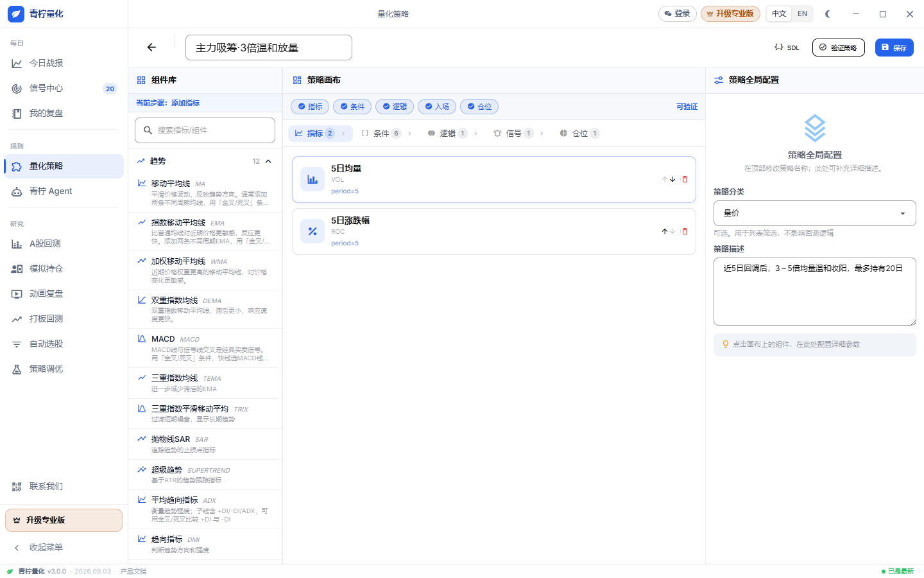Open 我的复盘 in the sidebar

64,113
